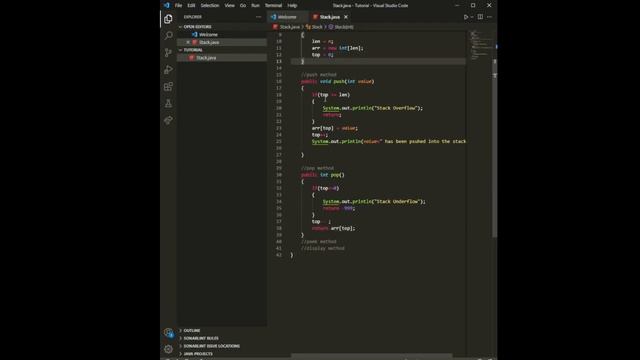The height and width of the screenshot is (360, 640).
Task: Open the Source Control view icon
Action: tap(168, 53)
